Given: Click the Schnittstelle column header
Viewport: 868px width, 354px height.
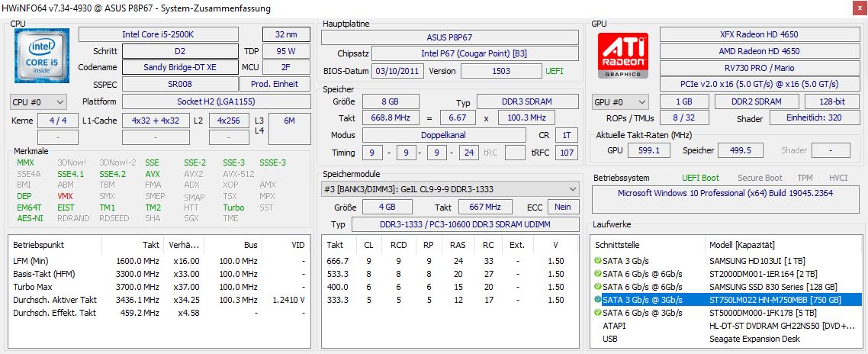Looking at the screenshot, I should (x=649, y=245).
